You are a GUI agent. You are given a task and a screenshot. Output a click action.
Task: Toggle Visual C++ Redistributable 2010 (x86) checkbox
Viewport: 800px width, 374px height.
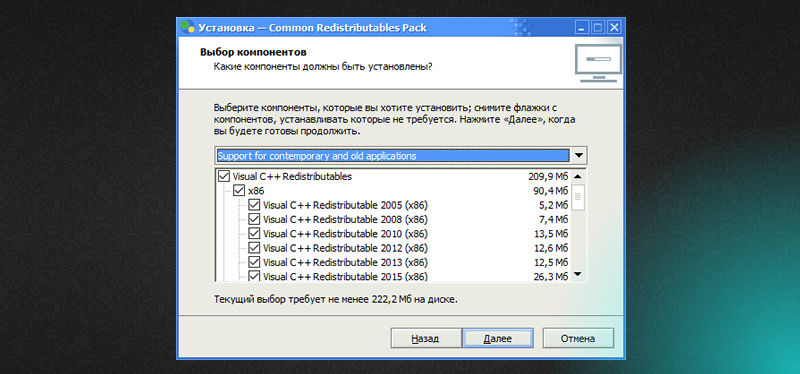[254, 234]
